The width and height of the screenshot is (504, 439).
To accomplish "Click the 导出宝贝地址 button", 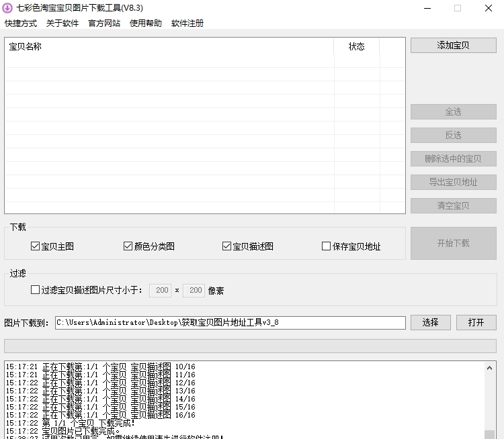I will point(453,182).
